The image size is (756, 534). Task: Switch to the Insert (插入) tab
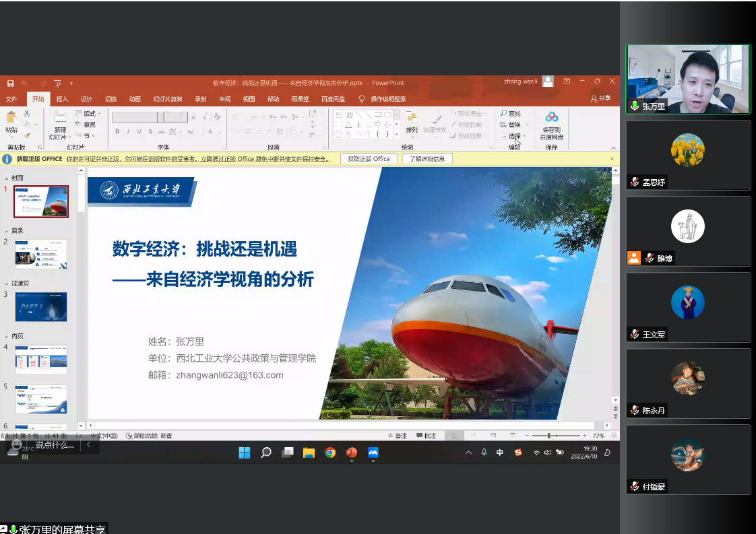coord(62,99)
